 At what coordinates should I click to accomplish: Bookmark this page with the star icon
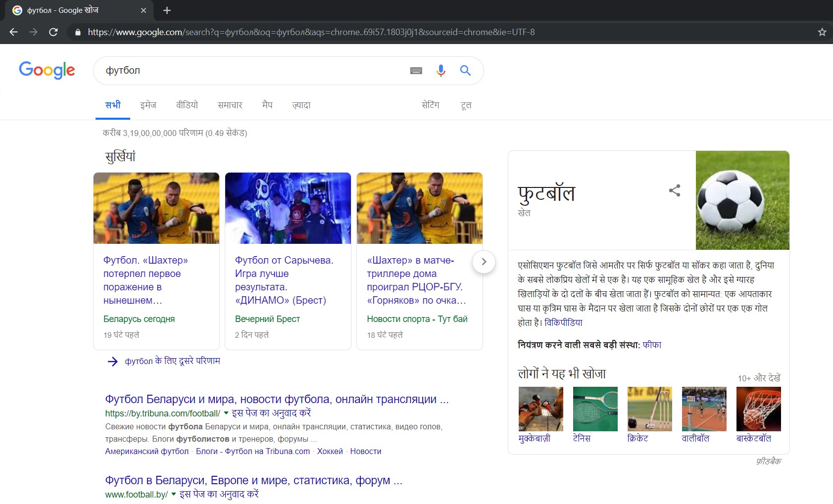[x=822, y=32]
